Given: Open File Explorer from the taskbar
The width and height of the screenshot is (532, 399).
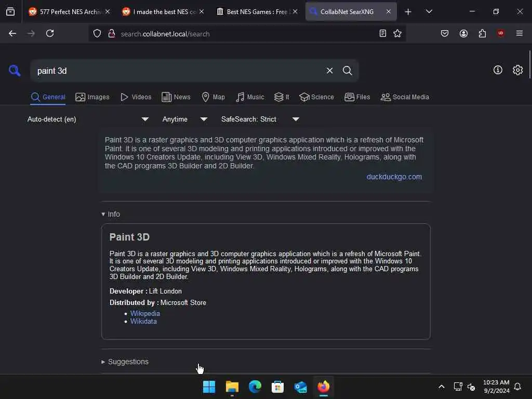Looking at the screenshot, I should point(232,387).
